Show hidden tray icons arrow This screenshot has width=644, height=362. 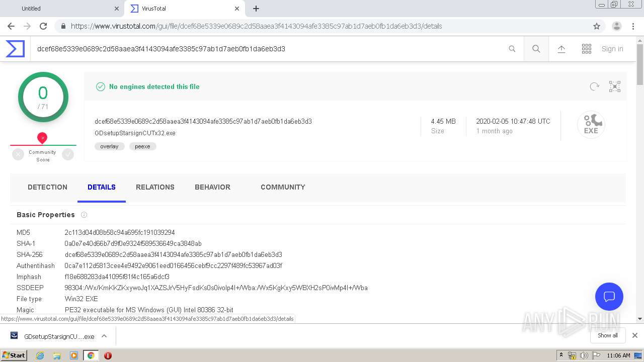pyautogui.click(x=561, y=355)
